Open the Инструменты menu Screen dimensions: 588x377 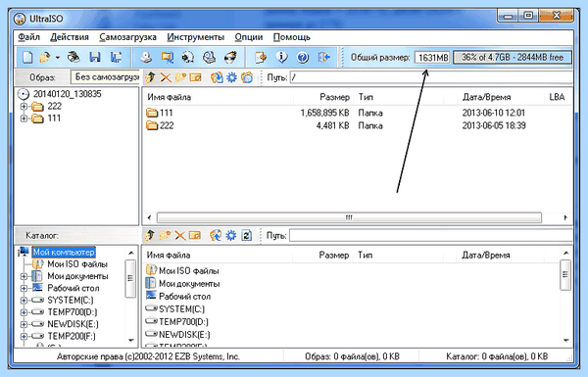click(x=196, y=37)
